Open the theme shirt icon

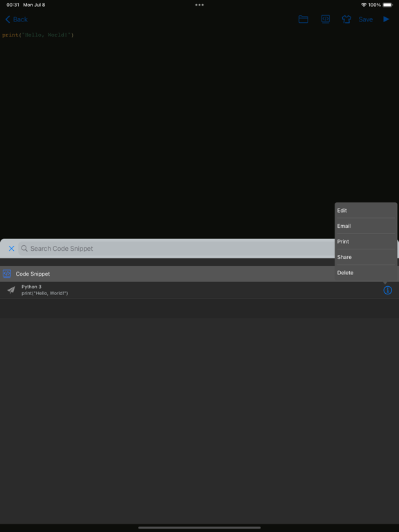tap(346, 19)
